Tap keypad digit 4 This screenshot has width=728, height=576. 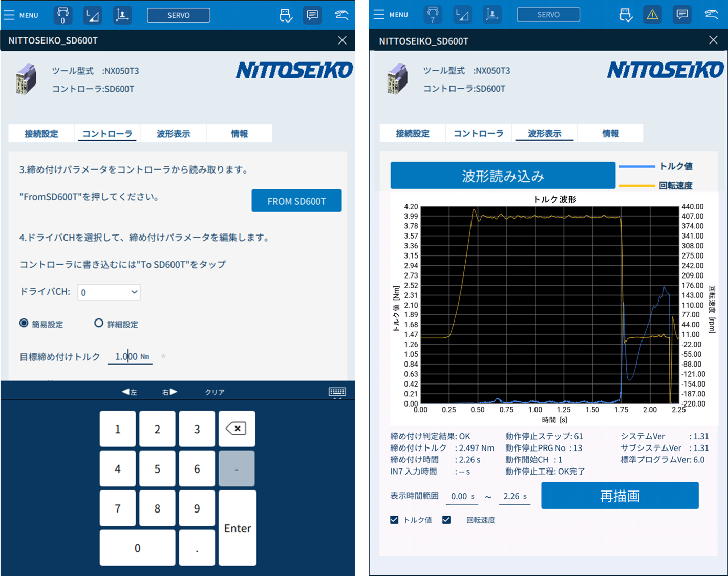[118, 468]
